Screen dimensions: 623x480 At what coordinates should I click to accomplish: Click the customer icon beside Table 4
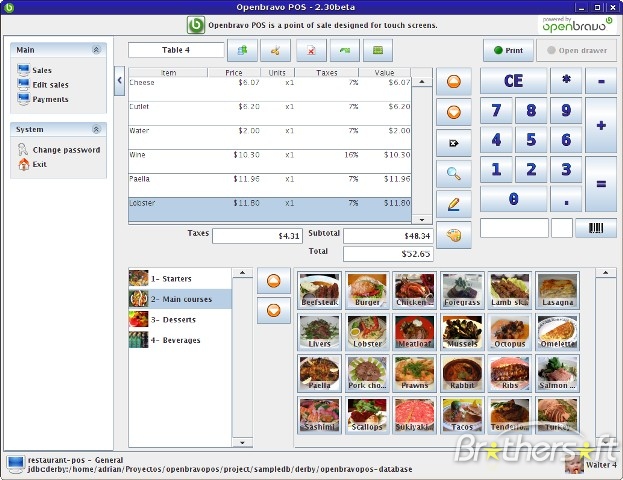coord(242,50)
